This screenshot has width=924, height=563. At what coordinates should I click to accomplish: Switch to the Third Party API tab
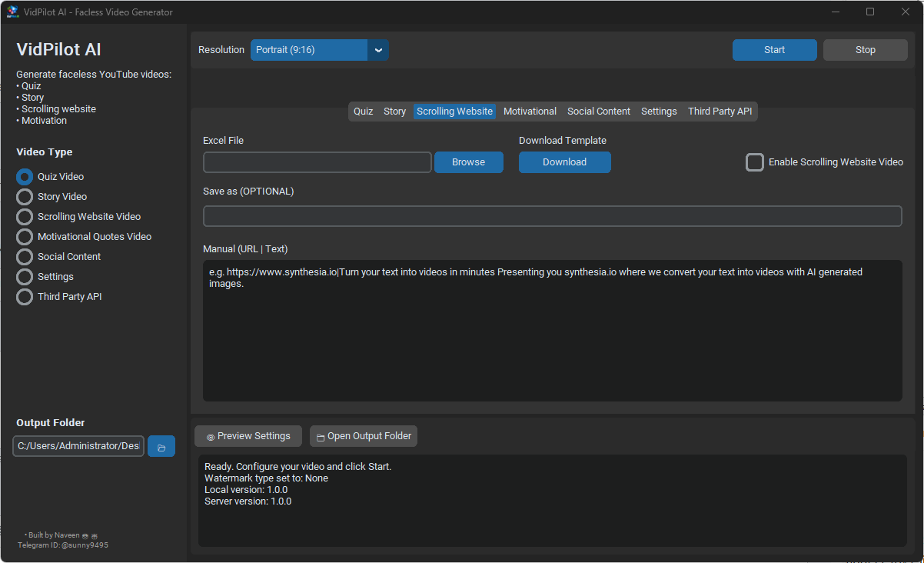click(x=720, y=111)
